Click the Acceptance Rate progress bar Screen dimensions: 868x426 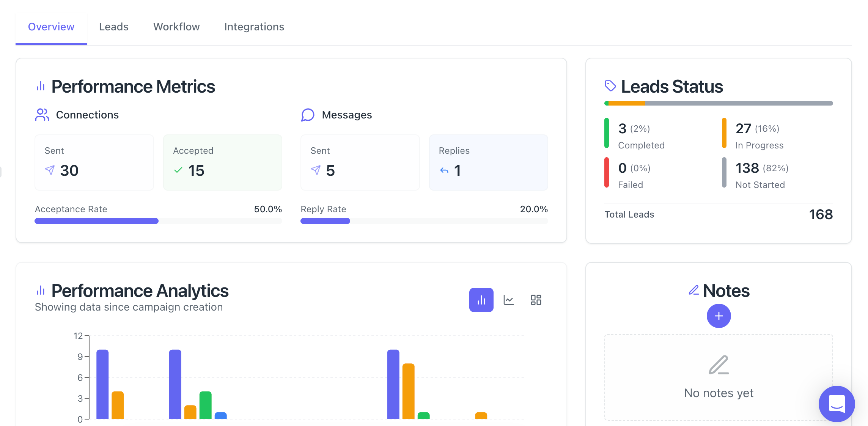(x=158, y=221)
